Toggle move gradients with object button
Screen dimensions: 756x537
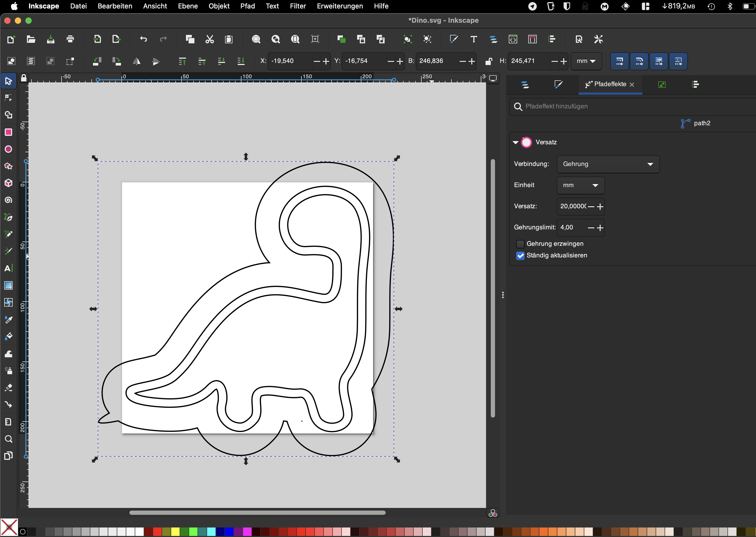(658, 61)
